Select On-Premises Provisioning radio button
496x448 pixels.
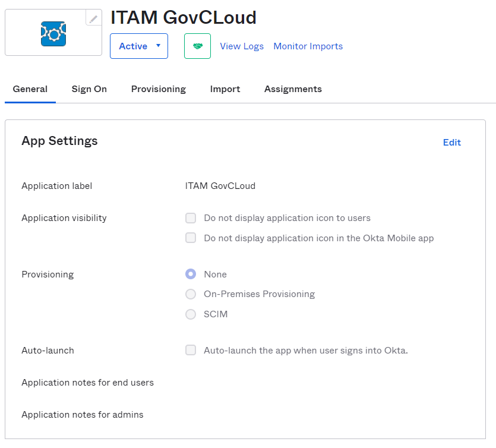coord(191,294)
